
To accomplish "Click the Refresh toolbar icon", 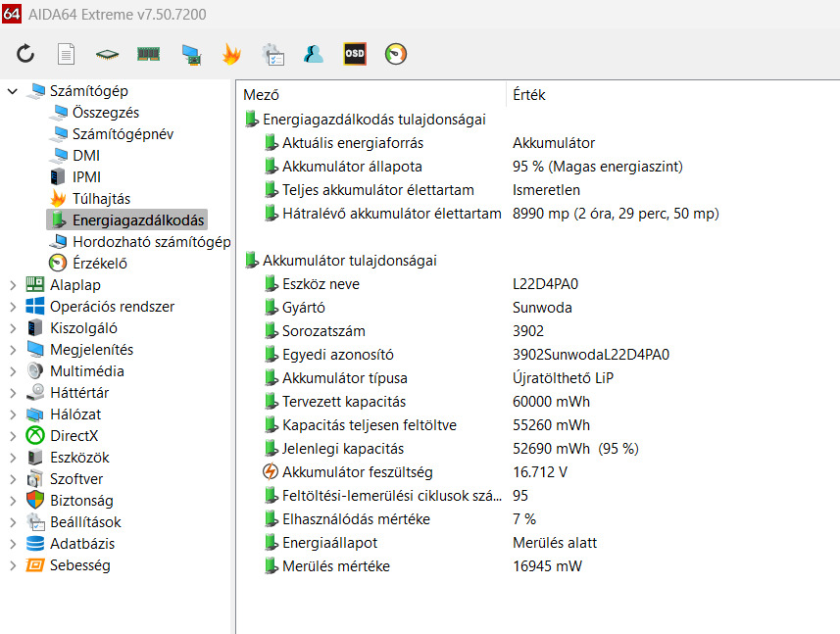I will pyautogui.click(x=25, y=54).
